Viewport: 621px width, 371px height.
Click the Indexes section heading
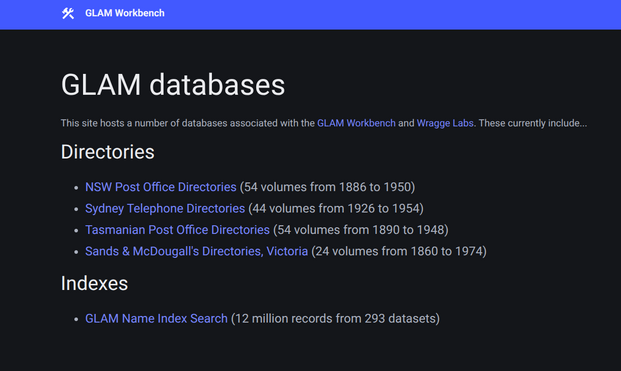coord(94,283)
